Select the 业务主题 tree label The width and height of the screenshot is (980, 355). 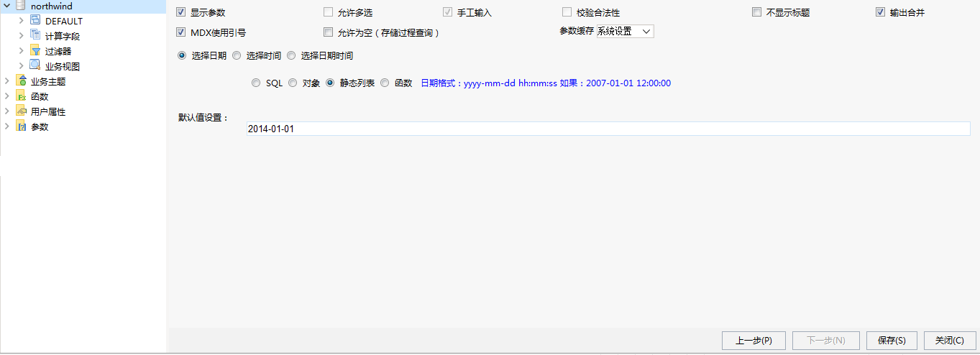click(48, 81)
